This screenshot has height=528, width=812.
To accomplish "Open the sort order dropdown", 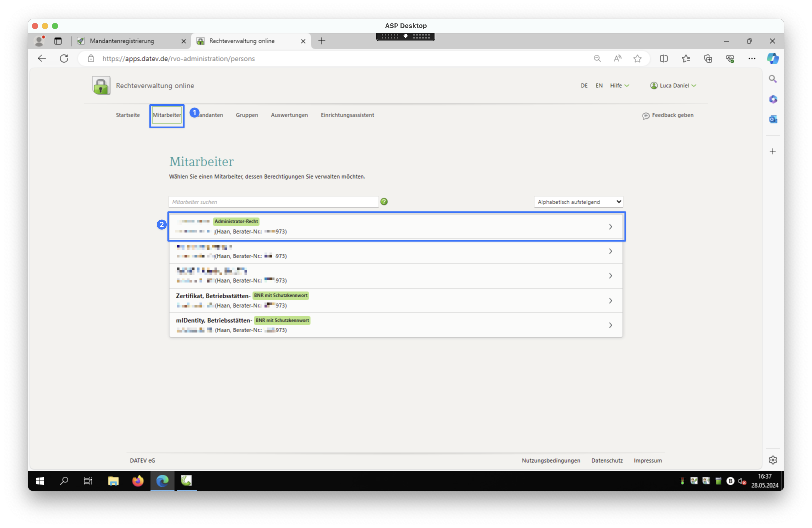I will pyautogui.click(x=578, y=202).
